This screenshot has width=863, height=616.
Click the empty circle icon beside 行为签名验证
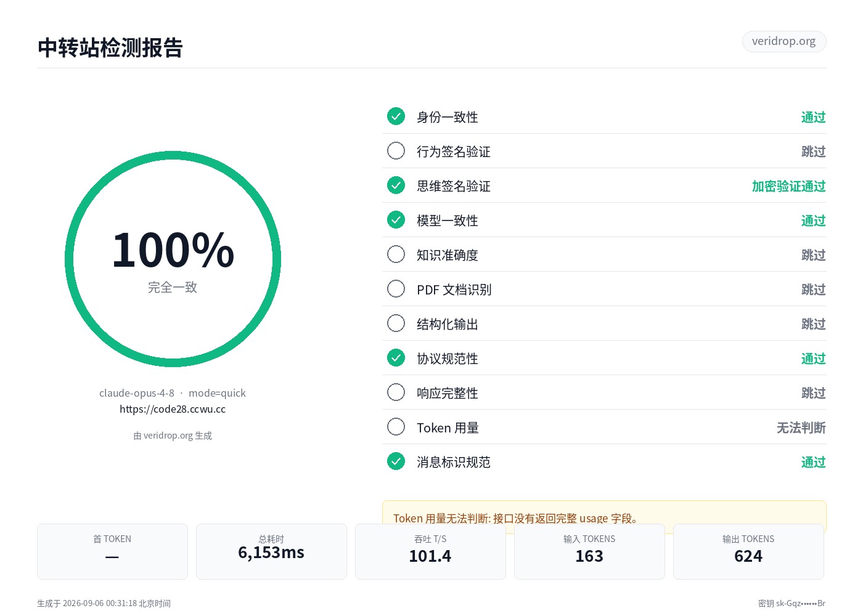[396, 151]
